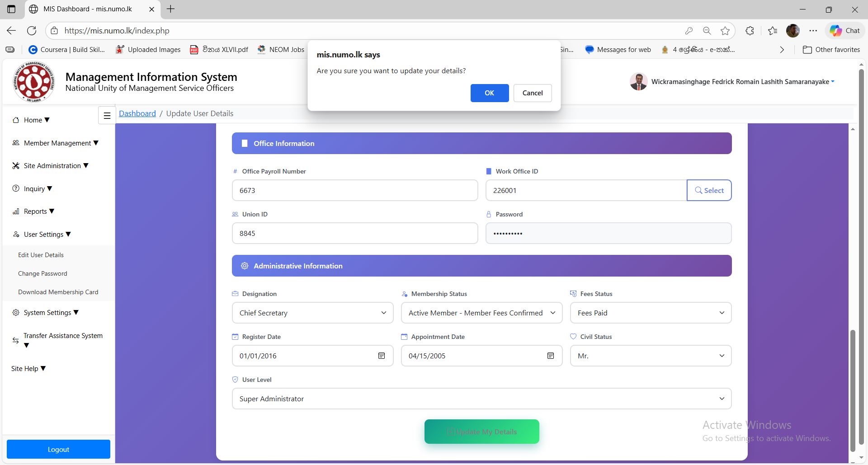Click the NUMO organization logo
Viewport: 868px width, 465px height.
pyautogui.click(x=34, y=82)
